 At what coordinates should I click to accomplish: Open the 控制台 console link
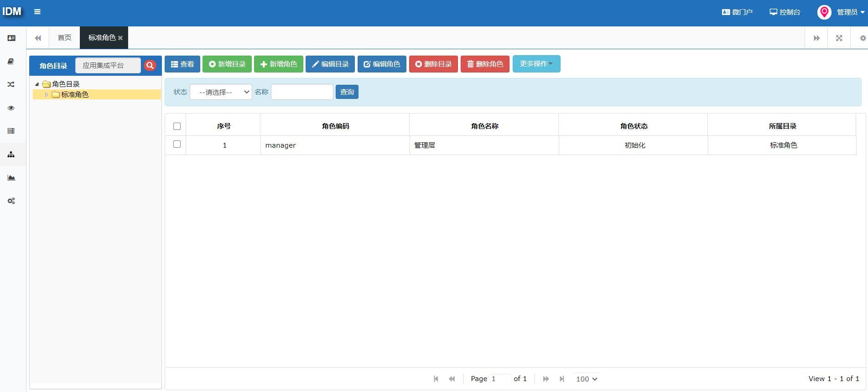pyautogui.click(x=785, y=12)
